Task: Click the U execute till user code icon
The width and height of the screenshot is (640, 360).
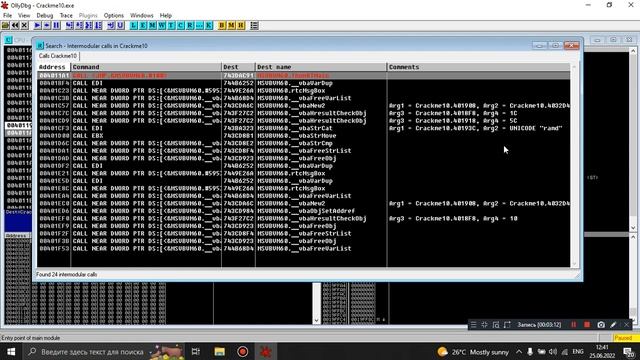Action: [120, 25]
